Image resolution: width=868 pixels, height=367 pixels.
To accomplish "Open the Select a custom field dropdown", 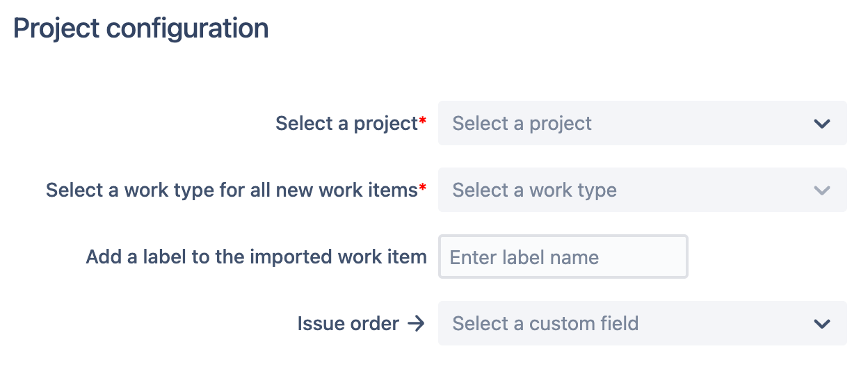I will coord(641,324).
